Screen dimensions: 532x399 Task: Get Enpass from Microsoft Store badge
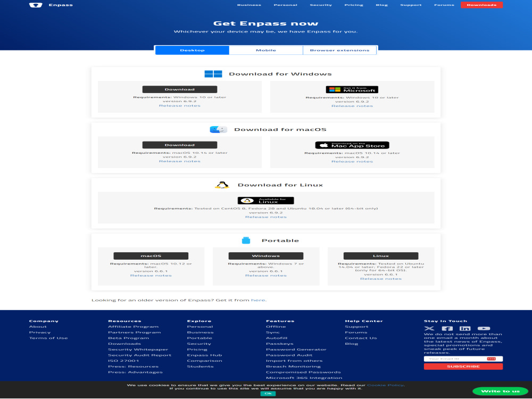352,89
